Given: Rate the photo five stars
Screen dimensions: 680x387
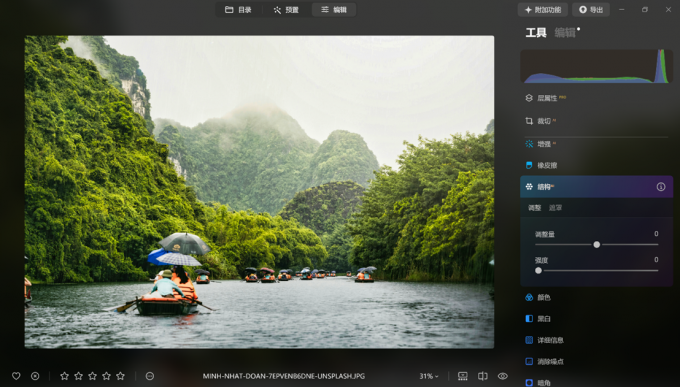Looking at the screenshot, I should (121, 376).
